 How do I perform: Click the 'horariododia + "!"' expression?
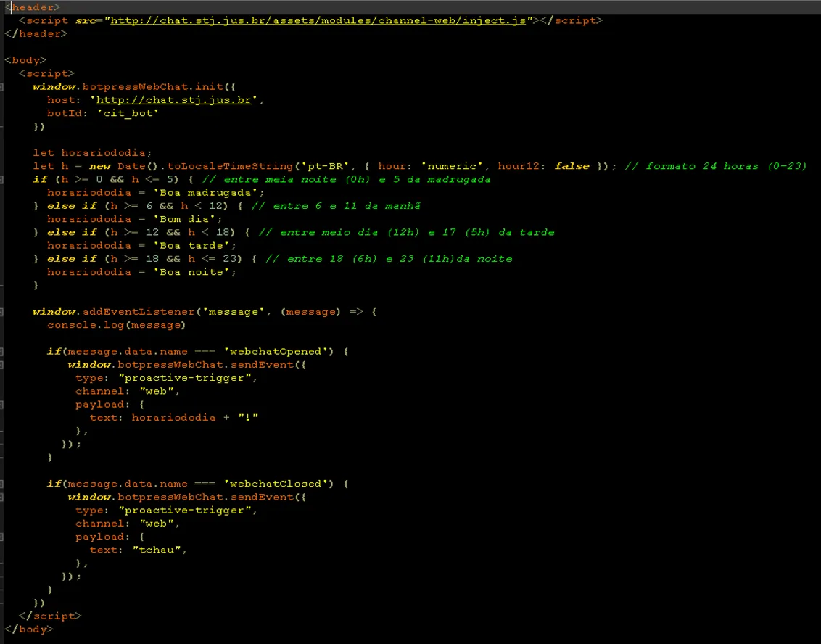point(195,418)
